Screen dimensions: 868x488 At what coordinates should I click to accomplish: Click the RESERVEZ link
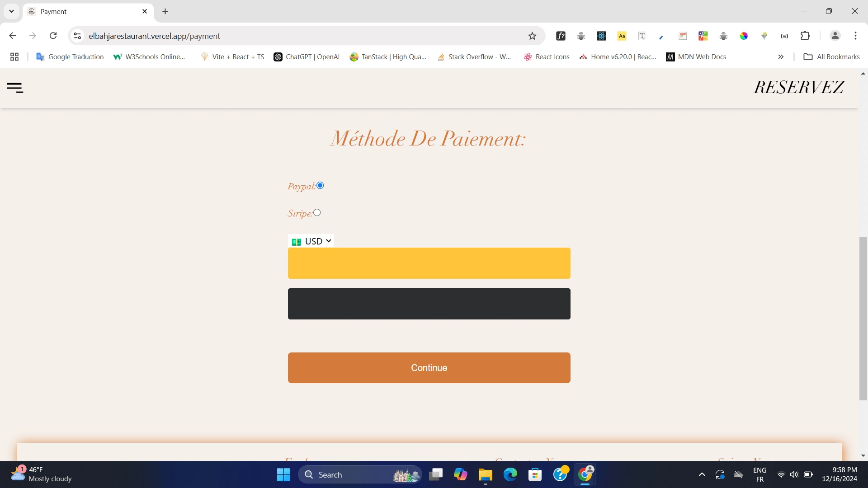798,87
